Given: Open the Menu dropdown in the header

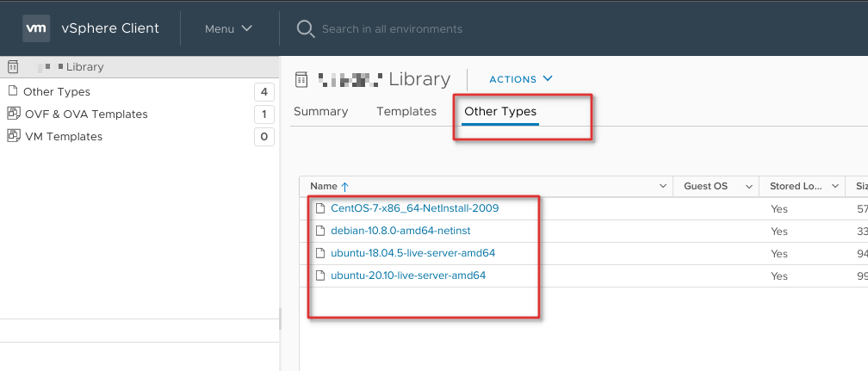Looking at the screenshot, I should click(228, 28).
